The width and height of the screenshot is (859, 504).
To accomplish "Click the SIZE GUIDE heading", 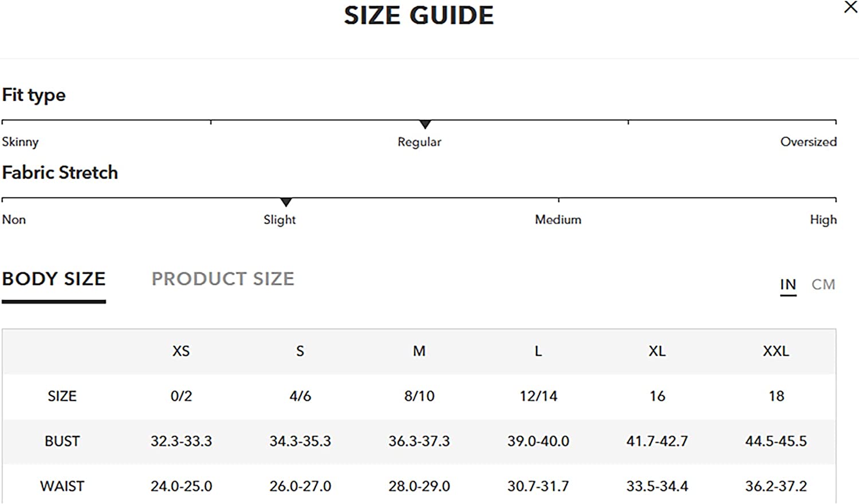I will click(x=419, y=15).
